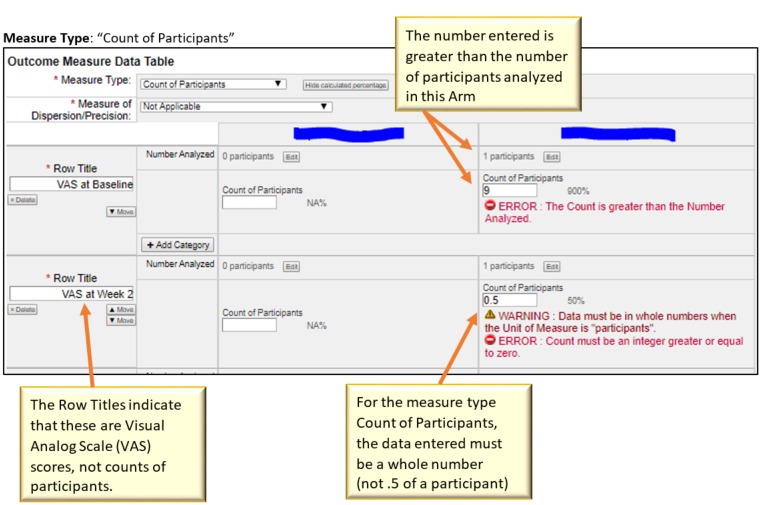Focus the VAS at Week 2 title field
This screenshot has height=505, width=761.
pyautogui.click(x=72, y=294)
